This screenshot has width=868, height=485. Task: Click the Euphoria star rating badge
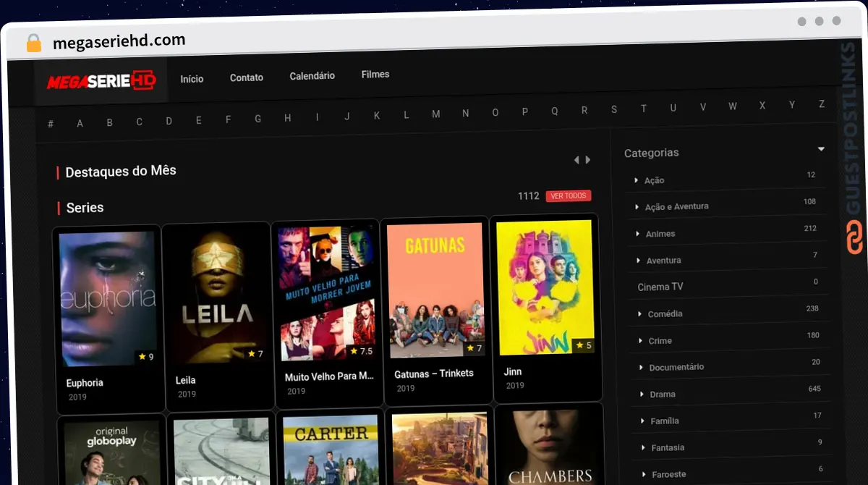pyautogui.click(x=146, y=357)
